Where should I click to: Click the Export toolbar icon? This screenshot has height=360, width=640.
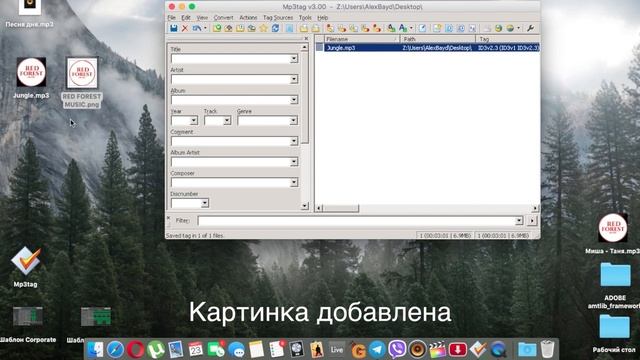pos(437,28)
